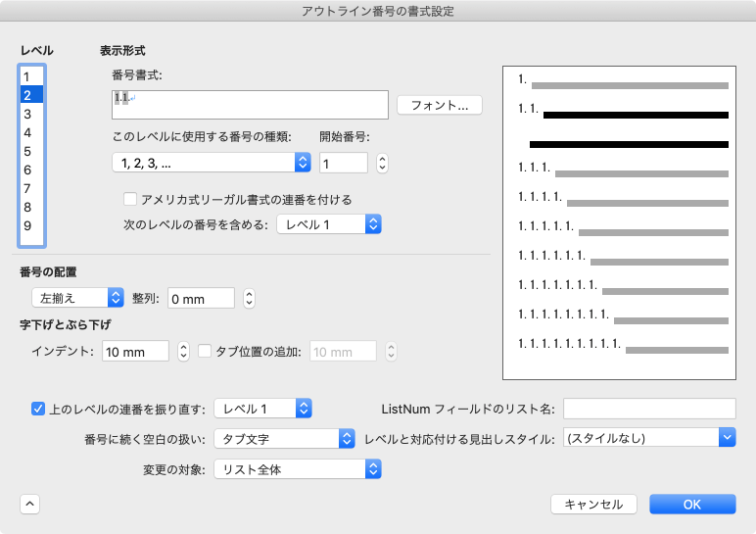Click the ListNum field list name input
The image size is (756, 534).
[649, 408]
